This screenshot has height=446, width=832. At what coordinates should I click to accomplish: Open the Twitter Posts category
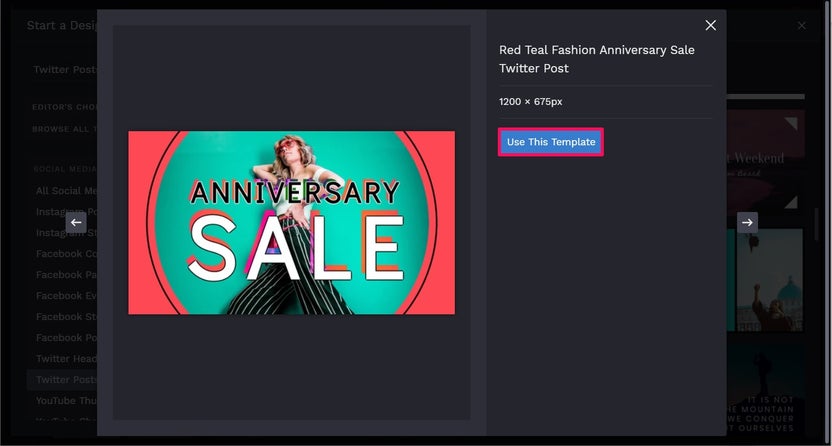66,380
